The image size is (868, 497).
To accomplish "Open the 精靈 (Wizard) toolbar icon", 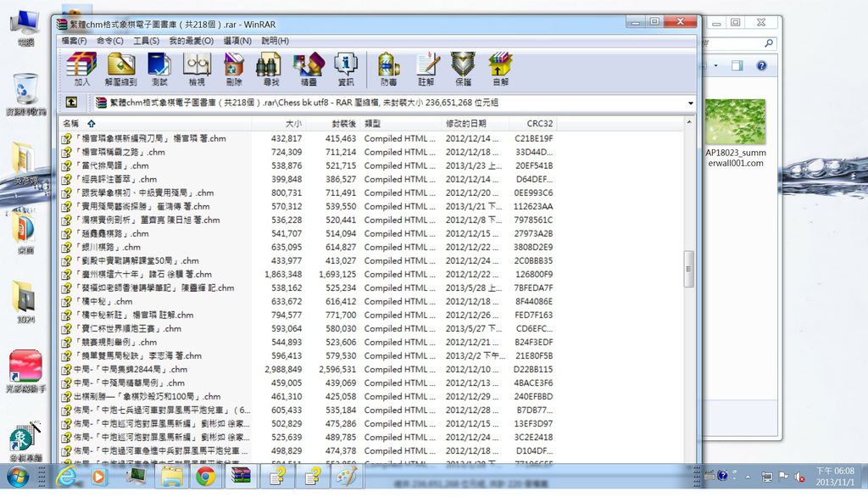I will (x=309, y=69).
